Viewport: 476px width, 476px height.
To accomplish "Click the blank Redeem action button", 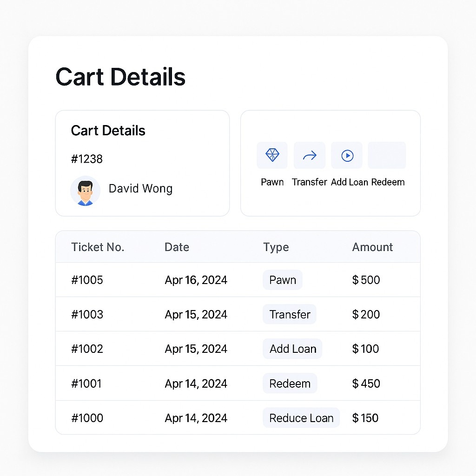I will pos(387,155).
